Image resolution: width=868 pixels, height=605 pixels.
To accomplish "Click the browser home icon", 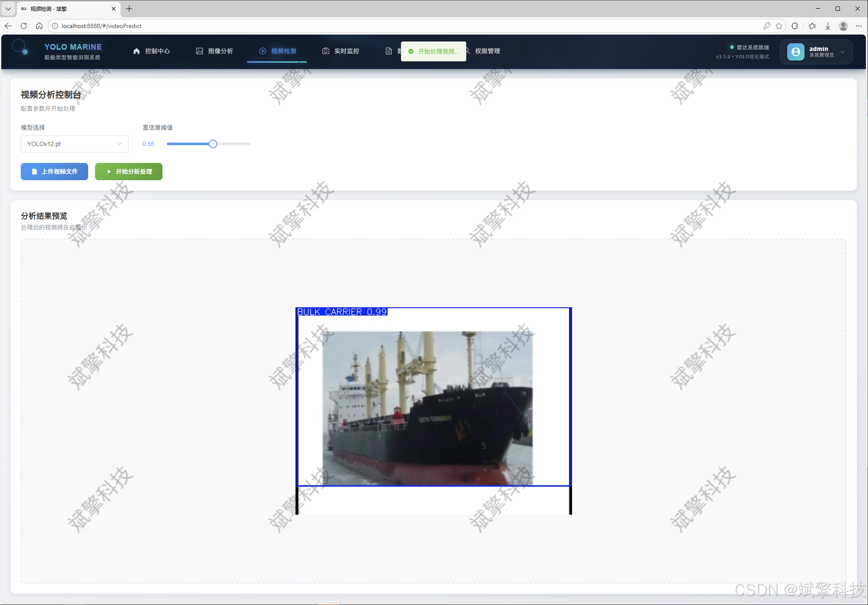I will coord(39,26).
